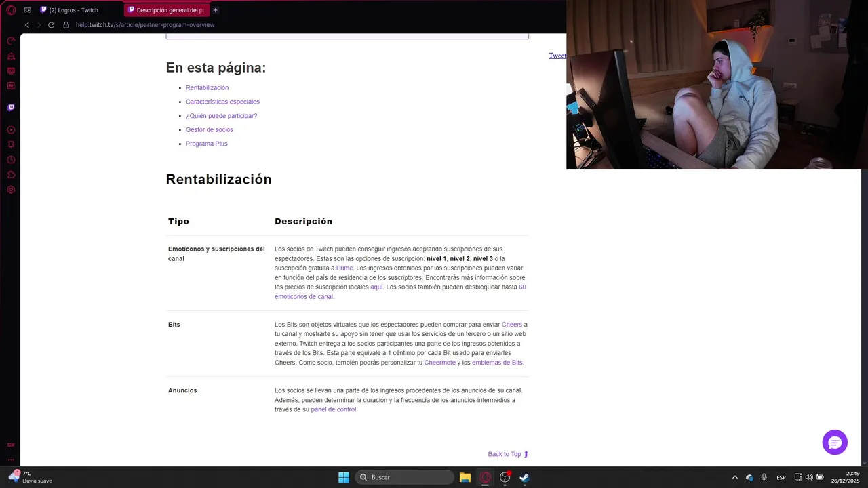Open OneDrive cloud tray icon
868x488 pixels.
(749, 477)
